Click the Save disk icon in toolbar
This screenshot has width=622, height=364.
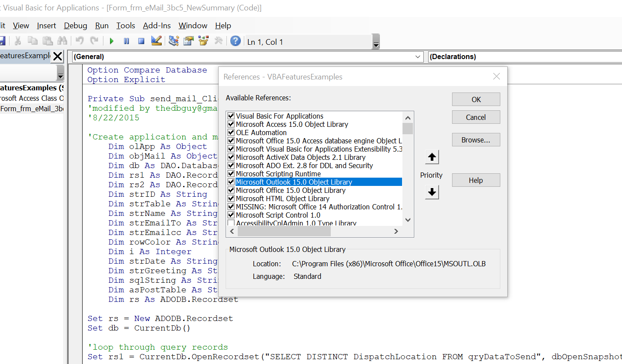click(x=2, y=41)
